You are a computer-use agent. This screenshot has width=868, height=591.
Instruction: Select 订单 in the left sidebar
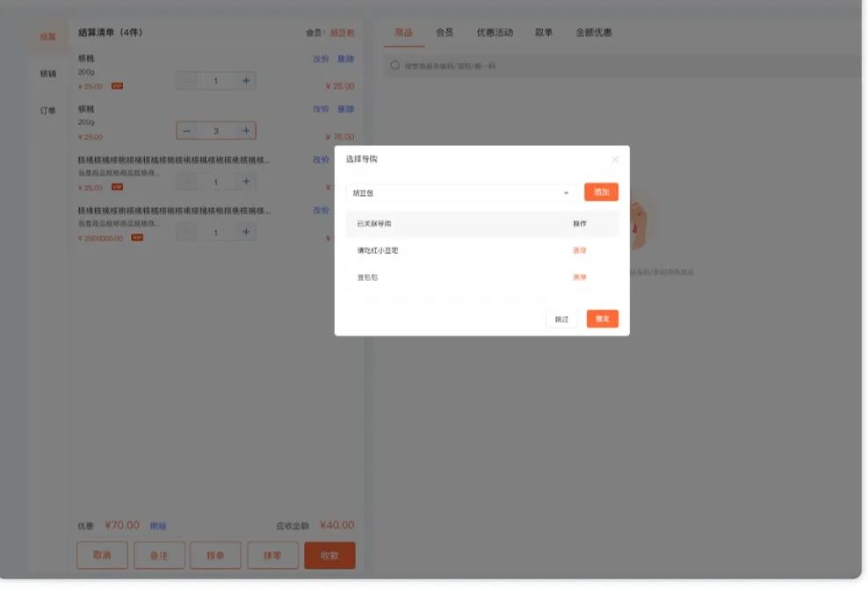tap(47, 111)
